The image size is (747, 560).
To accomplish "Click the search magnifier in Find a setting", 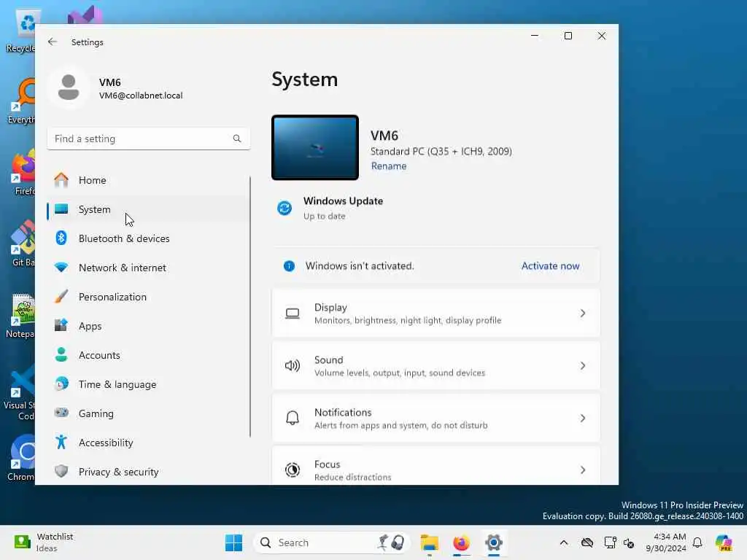I will point(237,139).
